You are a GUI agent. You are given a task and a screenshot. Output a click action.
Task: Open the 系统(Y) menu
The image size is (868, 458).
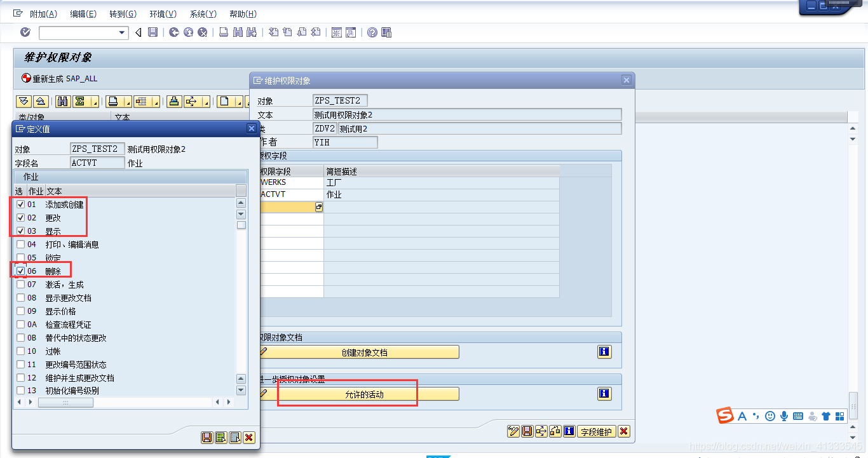(203, 14)
